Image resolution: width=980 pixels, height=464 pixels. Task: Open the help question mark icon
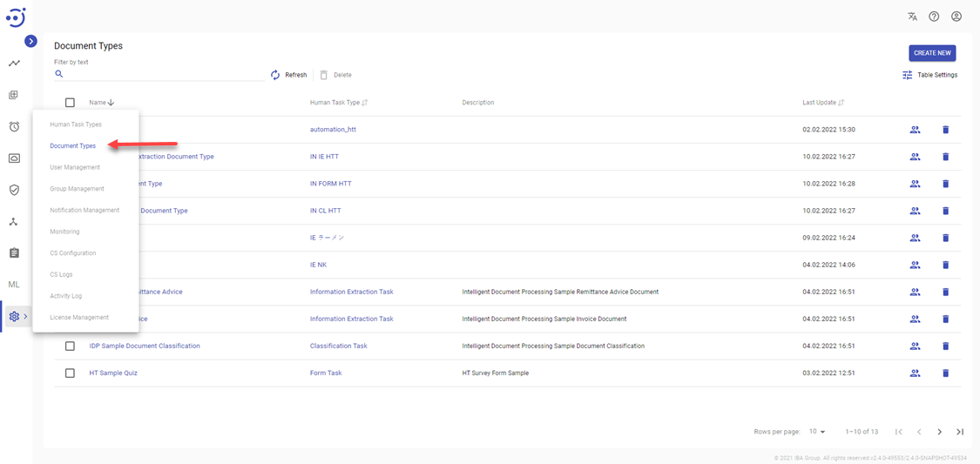[934, 17]
